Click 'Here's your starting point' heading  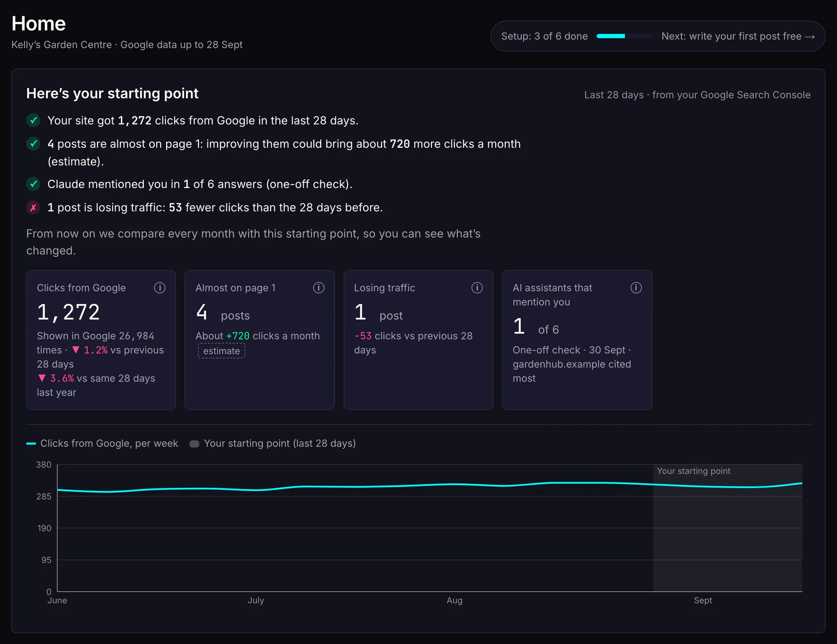(x=112, y=93)
